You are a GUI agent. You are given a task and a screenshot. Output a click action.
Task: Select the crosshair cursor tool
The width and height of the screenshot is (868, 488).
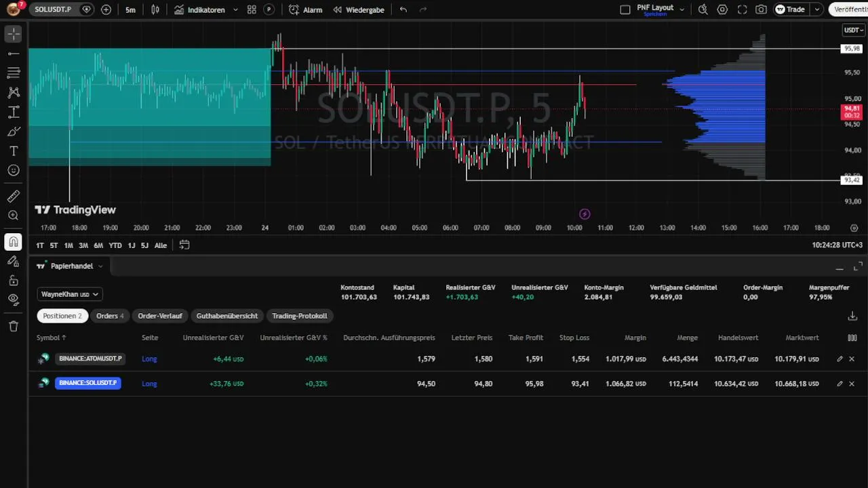(x=14, y=34)
